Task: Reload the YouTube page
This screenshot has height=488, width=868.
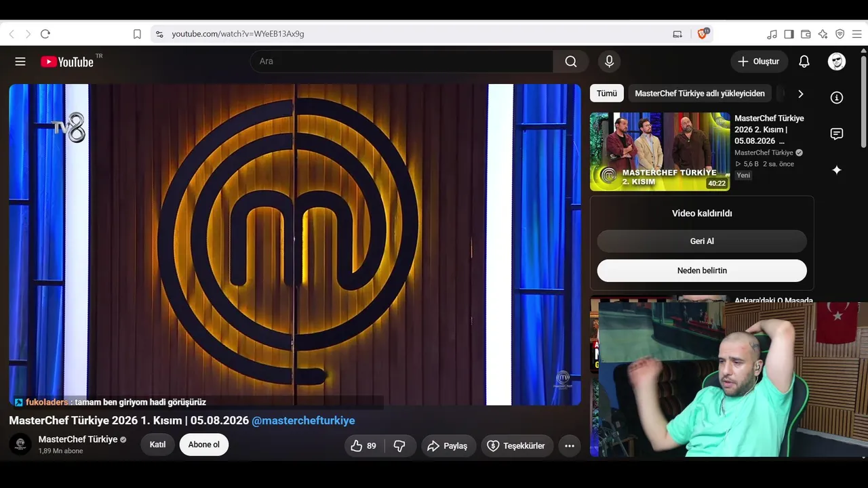Action: click(x=45, y=34)
